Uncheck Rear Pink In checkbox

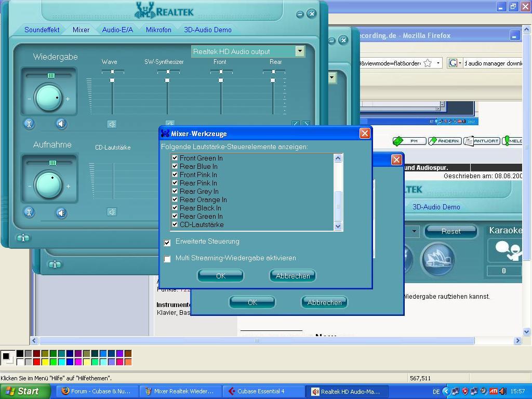(x=175, y=183)
